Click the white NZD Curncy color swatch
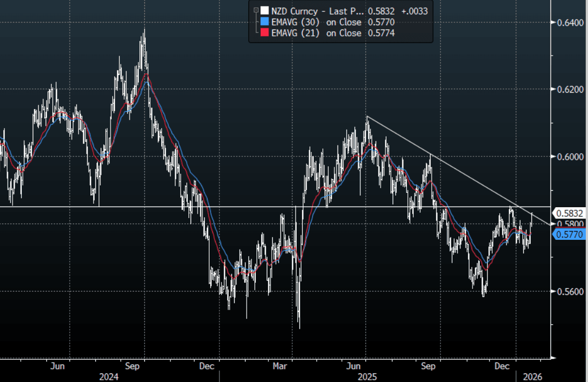The height and width of the screenshot is (382, 588). click(265, 10)
